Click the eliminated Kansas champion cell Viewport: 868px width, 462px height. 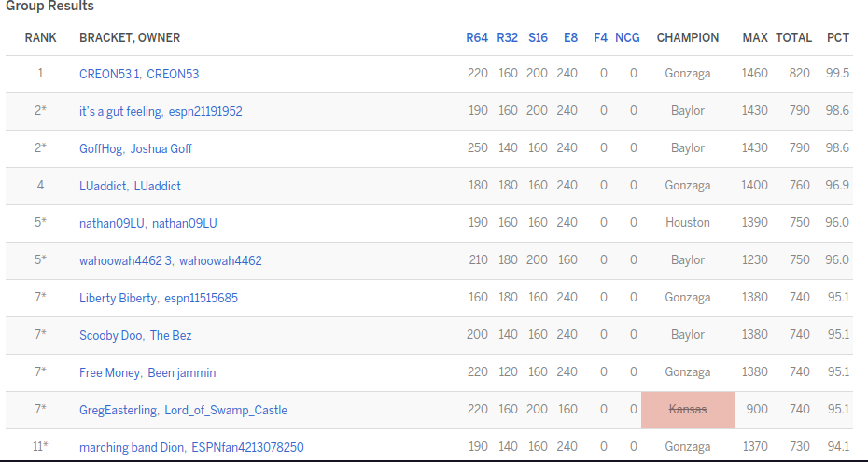pos(688,410)
